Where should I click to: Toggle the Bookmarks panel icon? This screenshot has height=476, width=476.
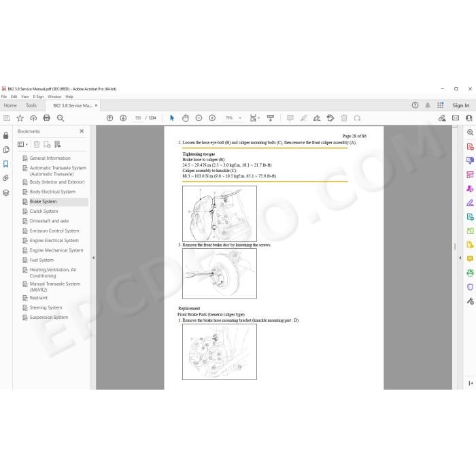coord(5,164)
